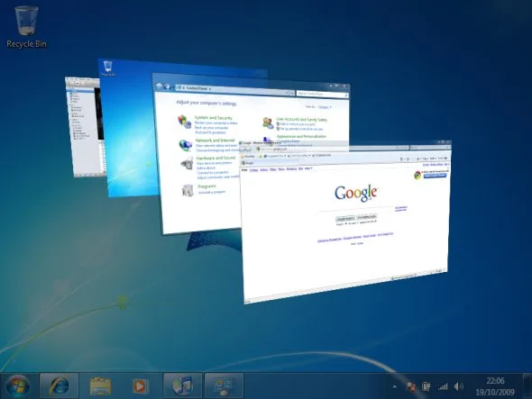The height and width of the screenshot is (399, 532).
Task: Click the Action Center flag tray icon
Action: pos(410,386)
